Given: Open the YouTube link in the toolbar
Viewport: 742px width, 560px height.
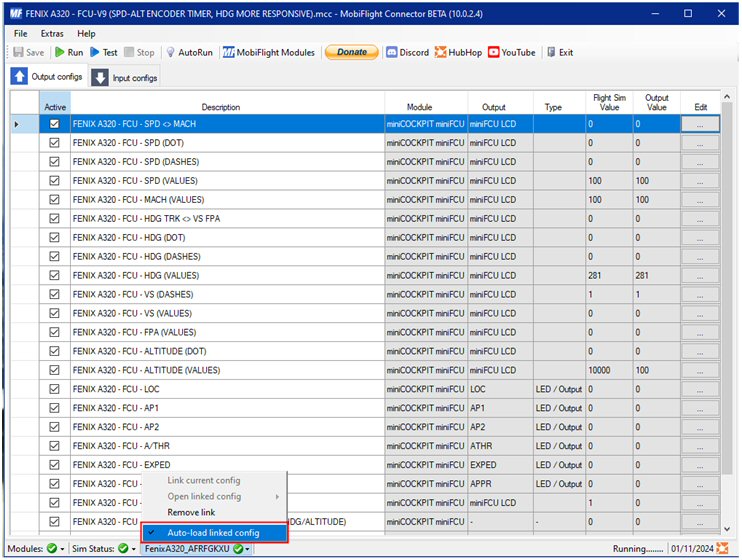Looking at the screenshot, I should click(x=512, y=52).
